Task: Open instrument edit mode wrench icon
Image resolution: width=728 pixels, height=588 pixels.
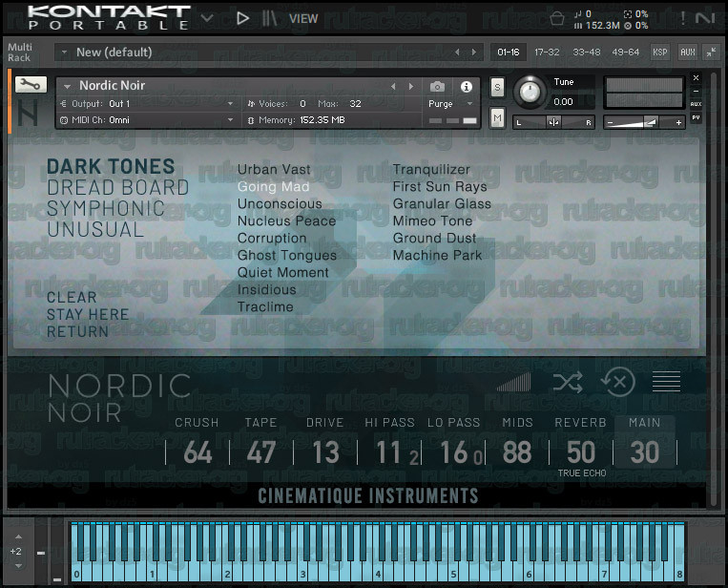Action: coord(31,85)
